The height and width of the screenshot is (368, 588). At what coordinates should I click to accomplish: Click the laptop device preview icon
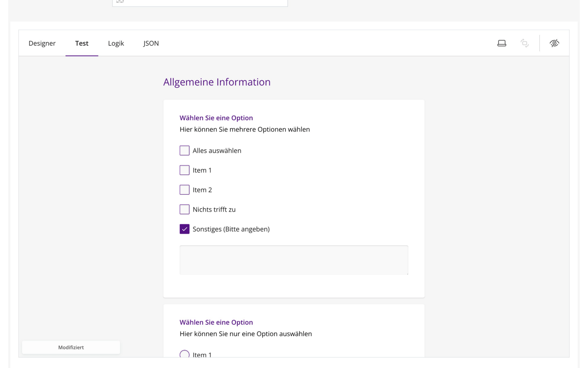point(501,43)
